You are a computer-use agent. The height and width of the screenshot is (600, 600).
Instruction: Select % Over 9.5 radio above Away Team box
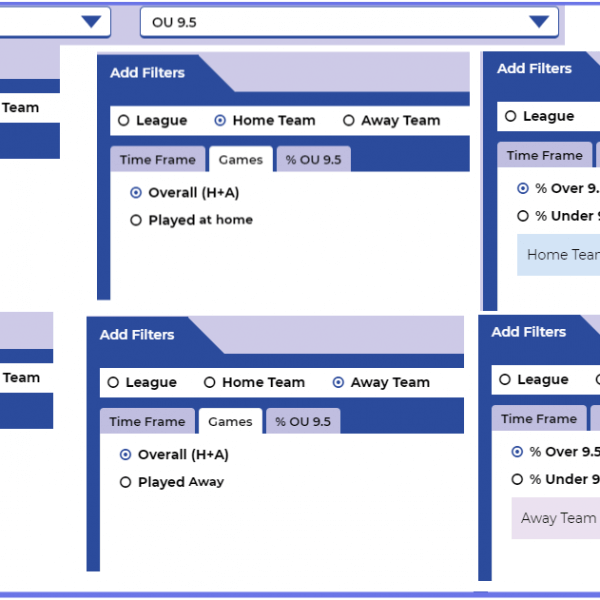tap(517, 452)
